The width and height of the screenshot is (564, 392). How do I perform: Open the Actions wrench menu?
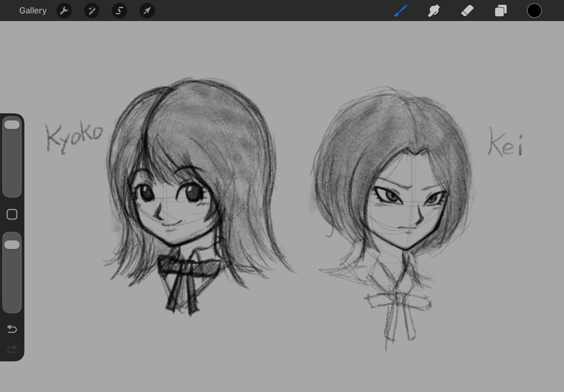64,10
